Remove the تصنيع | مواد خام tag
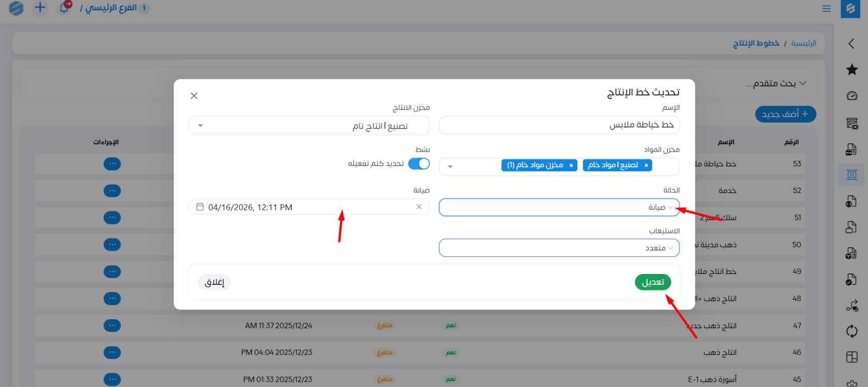 [646, 165]
